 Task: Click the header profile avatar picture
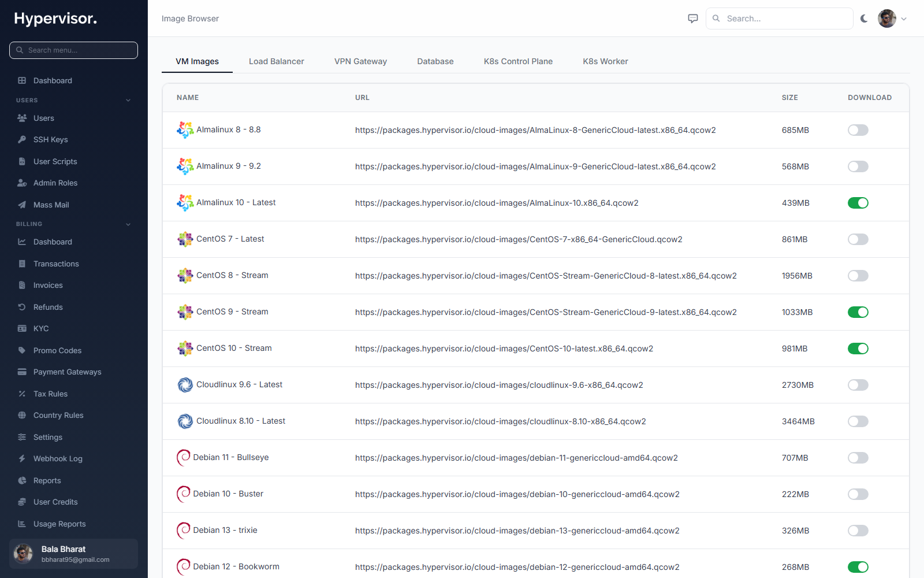pos(887,18)
